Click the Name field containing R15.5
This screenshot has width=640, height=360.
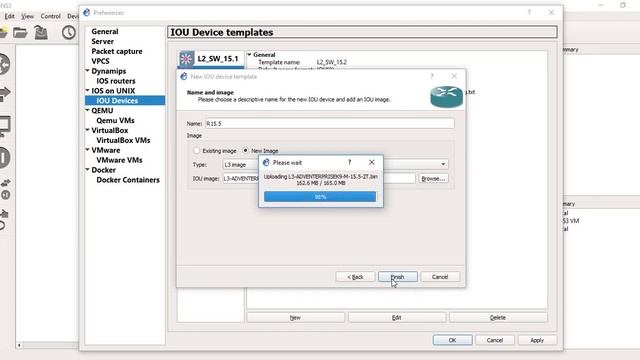[329, 123]
